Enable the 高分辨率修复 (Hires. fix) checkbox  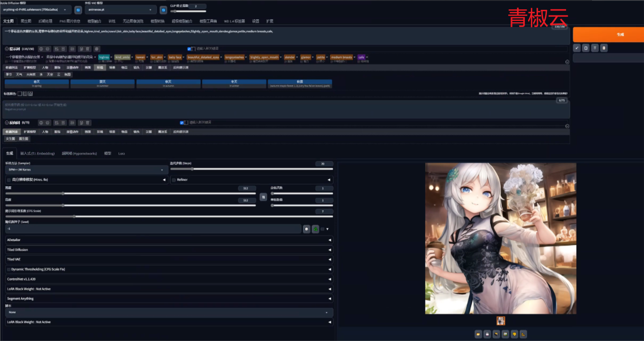(9, 180)
